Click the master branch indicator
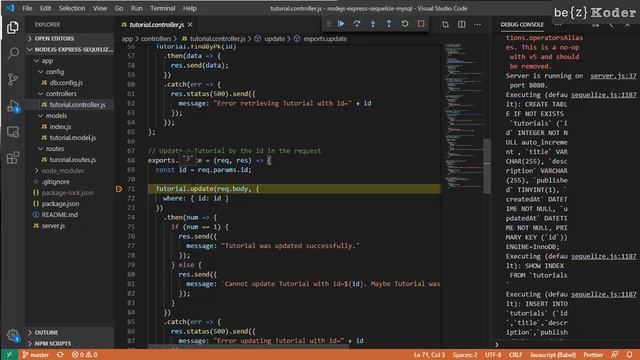The height and width of the screenshot is (360, 640). click(36, 355)
